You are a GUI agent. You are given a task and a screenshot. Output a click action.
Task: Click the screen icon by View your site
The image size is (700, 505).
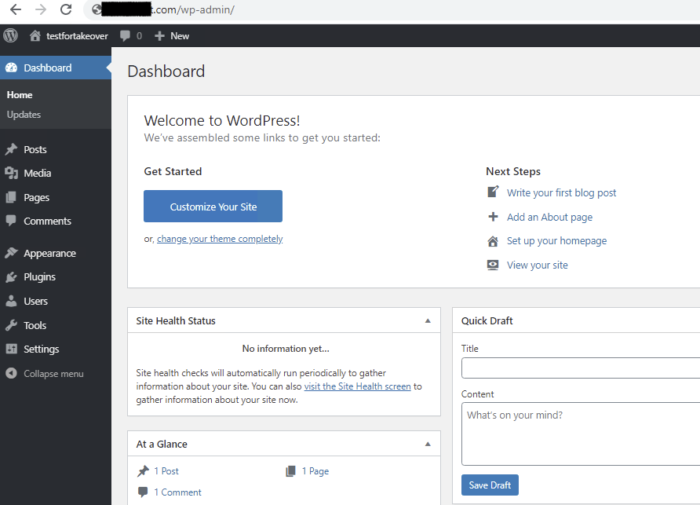click(493, 265)
